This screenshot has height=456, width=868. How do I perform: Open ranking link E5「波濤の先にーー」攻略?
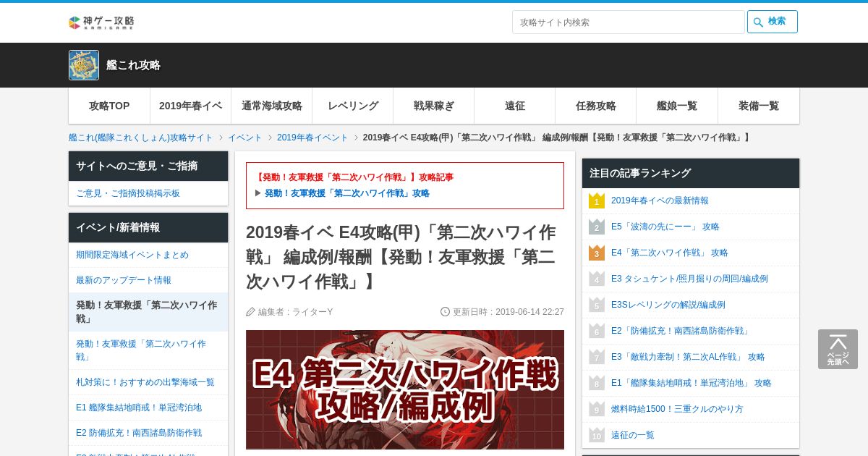tap(665, 227)
